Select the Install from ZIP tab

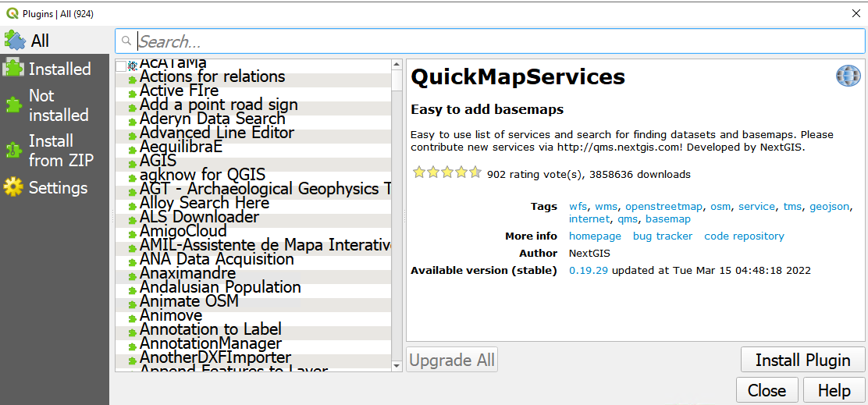[x=55, y=151]
